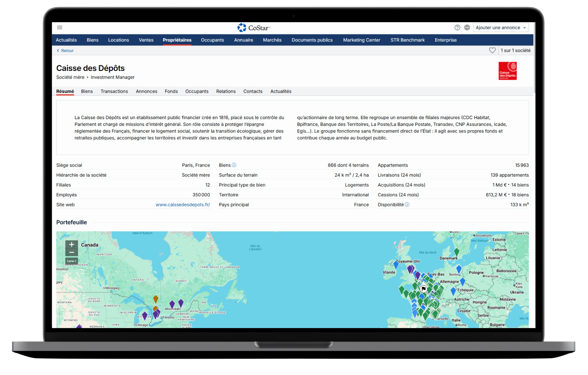Image resolution: width=588 pixels, height=375 pixels.
Task: Click the Caisse des Dépôts red logo
Action: coord(507,71)
